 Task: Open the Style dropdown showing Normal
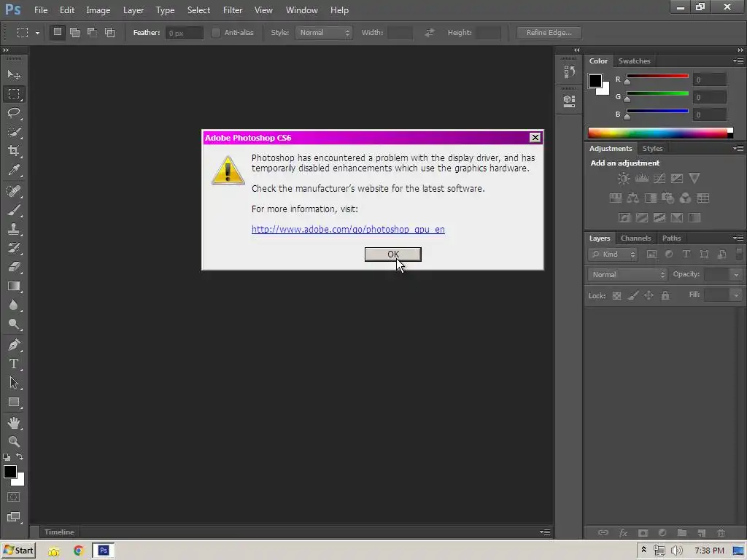[x=324, y=32]
